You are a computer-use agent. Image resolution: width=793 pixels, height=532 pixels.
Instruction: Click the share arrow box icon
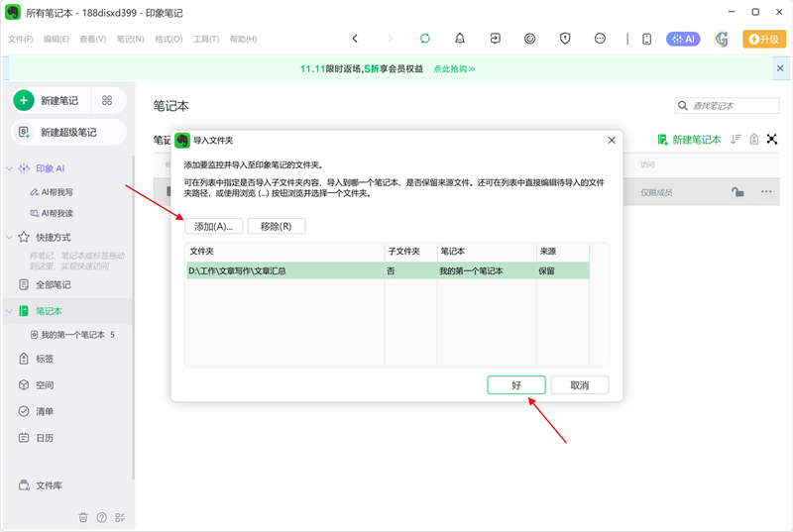(495, 39)
